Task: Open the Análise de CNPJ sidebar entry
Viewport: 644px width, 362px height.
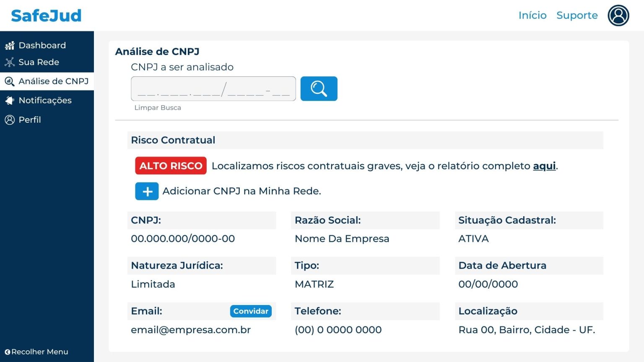Action: [x=53, y=81]
